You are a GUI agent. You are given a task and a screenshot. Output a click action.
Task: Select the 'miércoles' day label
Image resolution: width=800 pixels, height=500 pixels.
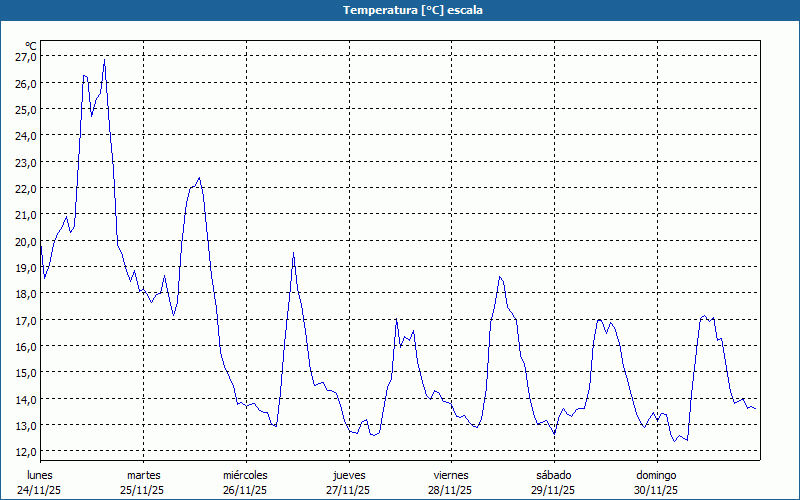[x=245, y=475]
